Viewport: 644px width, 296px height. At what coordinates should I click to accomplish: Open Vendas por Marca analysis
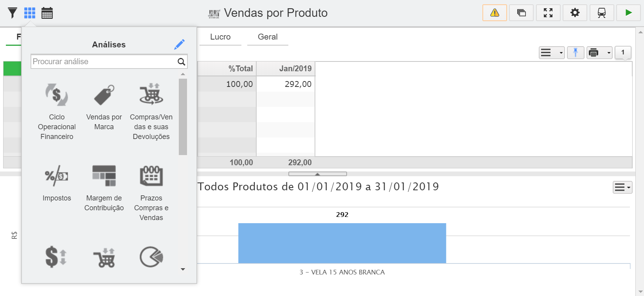104,107
